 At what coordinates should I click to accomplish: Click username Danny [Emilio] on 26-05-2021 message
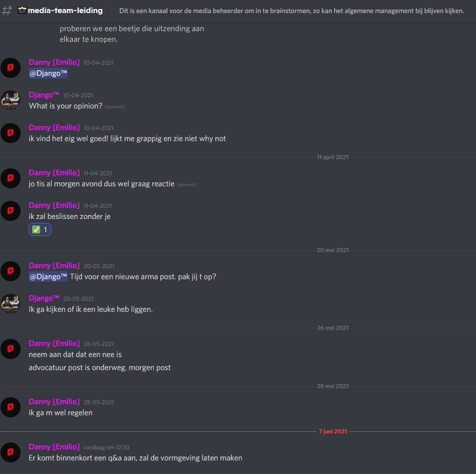pyautogui.click(x=54, y=343)
